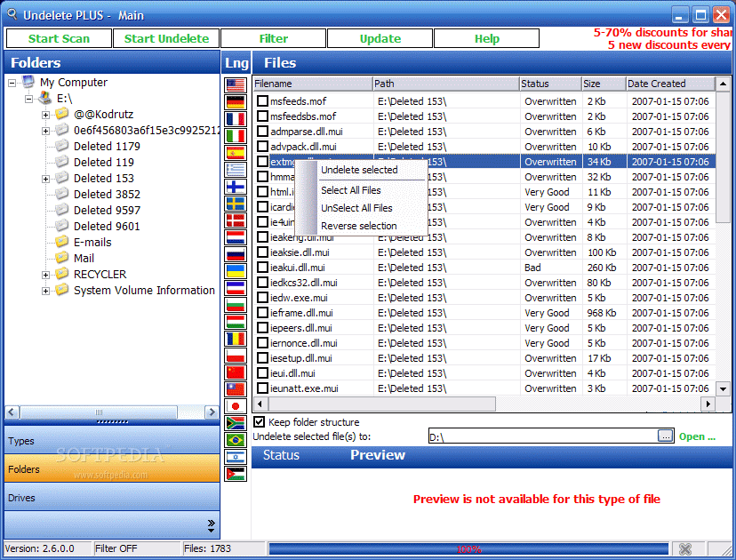
Task: Pick the blue-white-red striped flag language
Action: pos(236,288)
